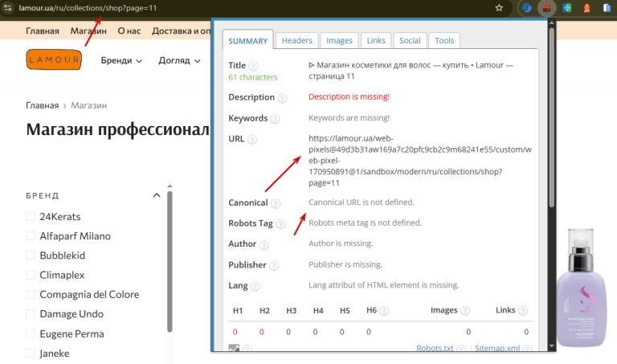This screenshot has height=364, width=617.
Task: Tick the Eugene Perma checkbox
Action: tap(31, 333)
